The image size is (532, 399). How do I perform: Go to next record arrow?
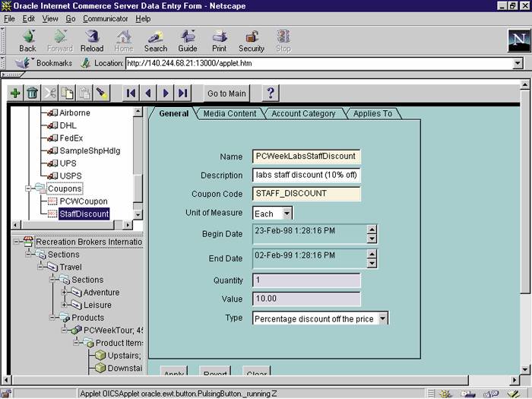(x=166, y=93)
